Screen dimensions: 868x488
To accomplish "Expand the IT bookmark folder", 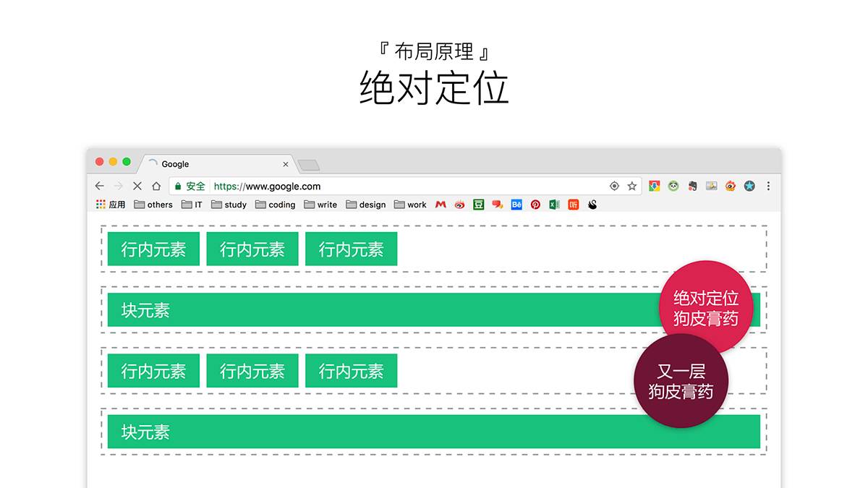I will [192, 205].
